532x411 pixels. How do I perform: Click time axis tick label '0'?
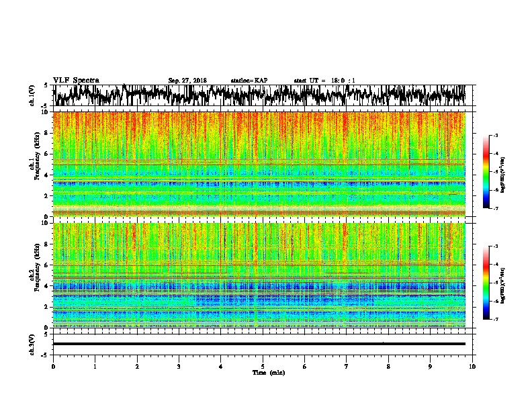[x=53, y=366]
